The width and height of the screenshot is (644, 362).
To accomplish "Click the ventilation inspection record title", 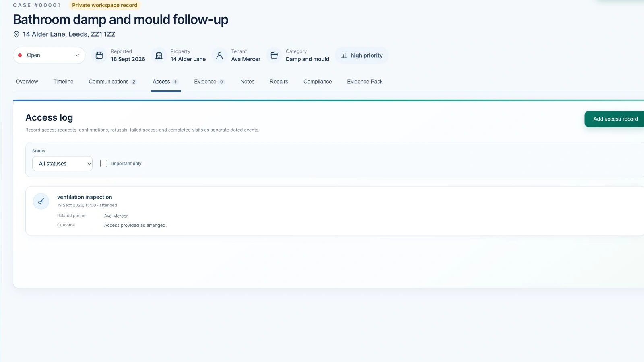I will [x=85, y=197].
